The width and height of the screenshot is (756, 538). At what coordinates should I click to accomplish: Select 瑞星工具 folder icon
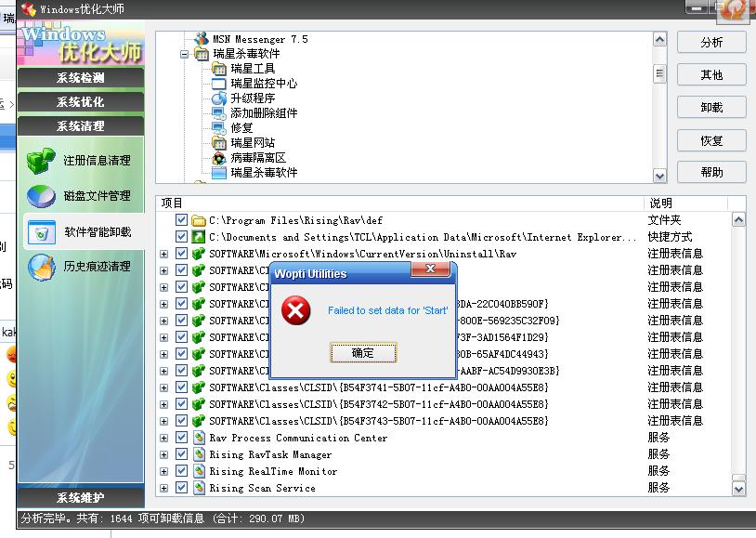219,69
